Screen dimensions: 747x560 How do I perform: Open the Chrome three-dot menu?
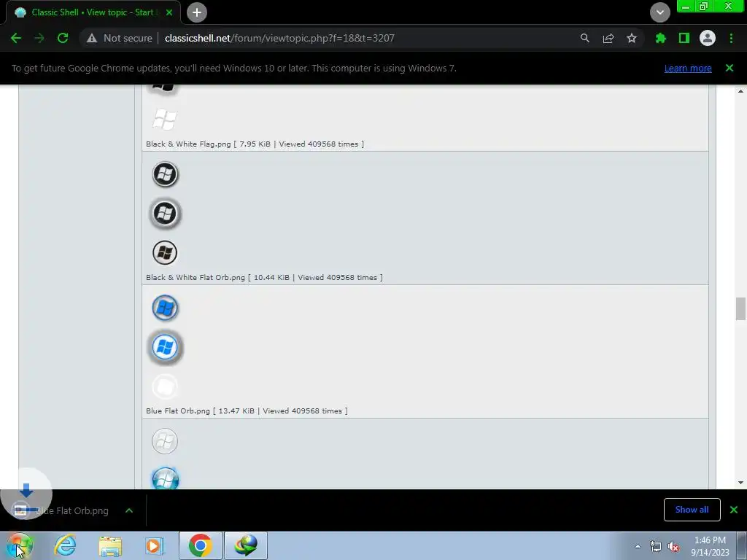(731, 38)
